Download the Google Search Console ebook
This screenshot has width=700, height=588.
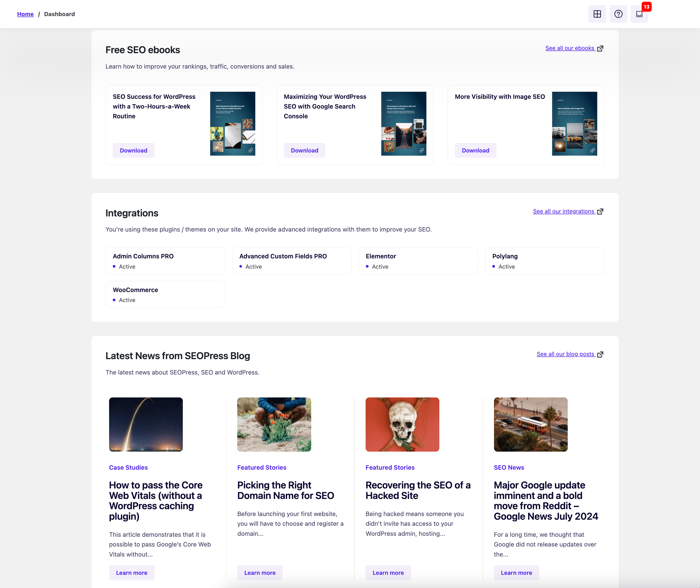tap(304, 150)
